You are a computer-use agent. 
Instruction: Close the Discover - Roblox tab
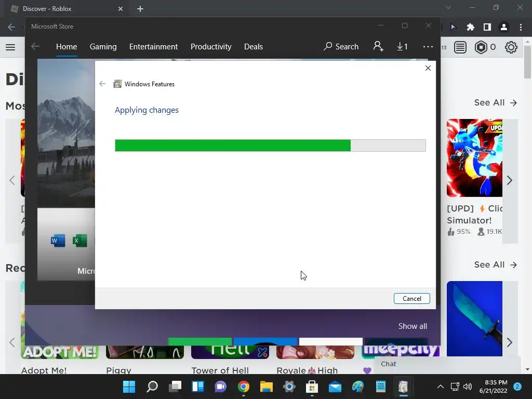pyautogui.click(x=121, y=9)
